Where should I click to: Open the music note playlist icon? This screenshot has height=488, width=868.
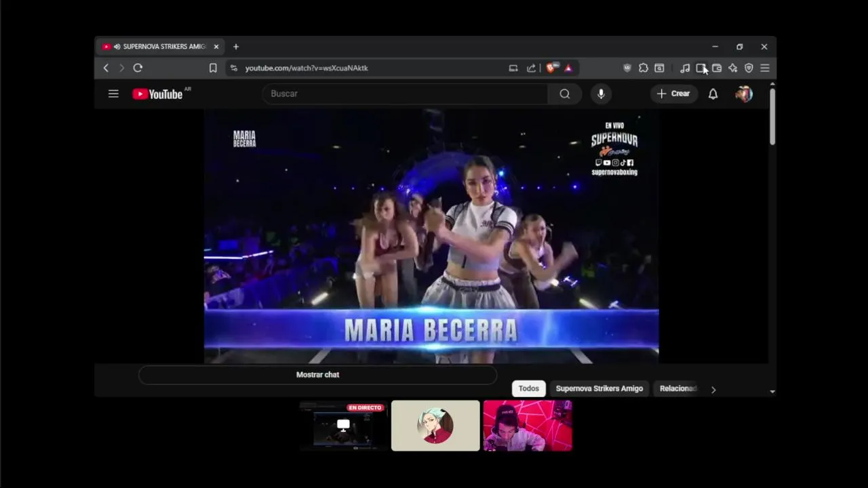(685, 68)
